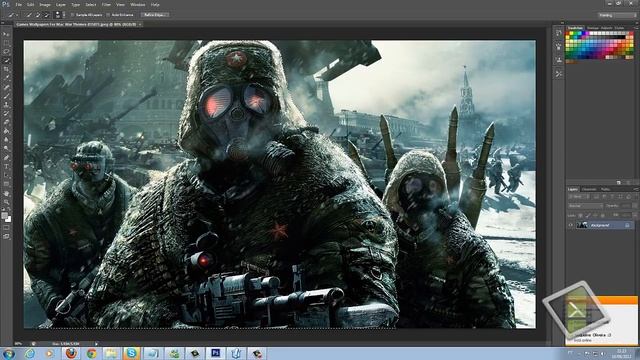Open the Window menu

click(138, 4)
